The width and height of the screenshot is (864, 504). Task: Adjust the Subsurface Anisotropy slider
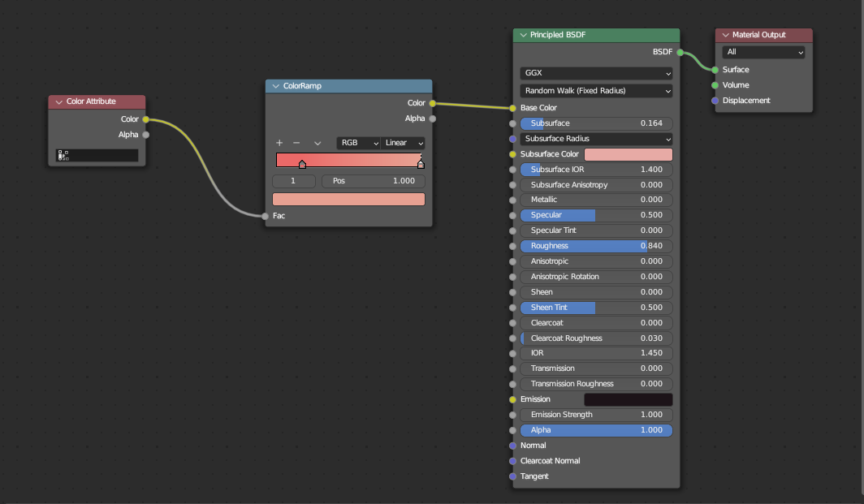pos(596,185)
